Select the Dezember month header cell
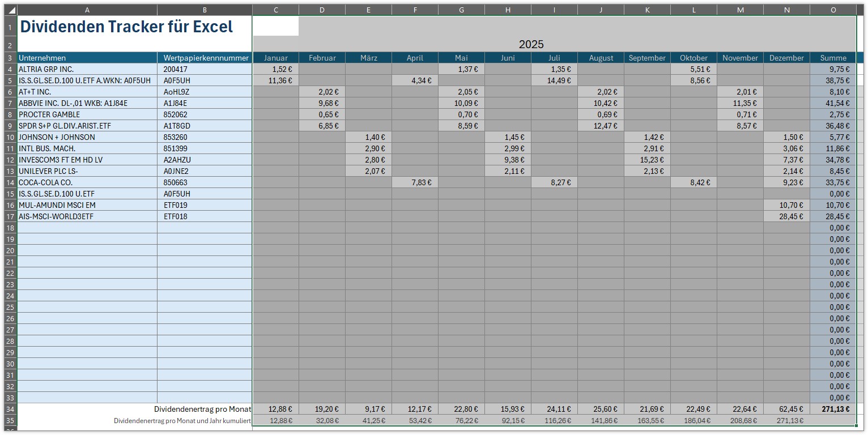The width and height of the screenshot is (868, 435). pos(786,58)
